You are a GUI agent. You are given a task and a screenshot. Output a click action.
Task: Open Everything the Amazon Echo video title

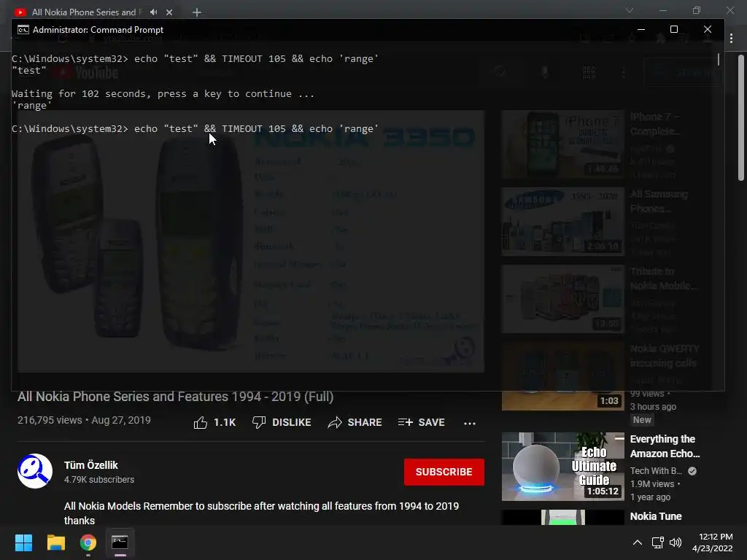pos(665,446)
